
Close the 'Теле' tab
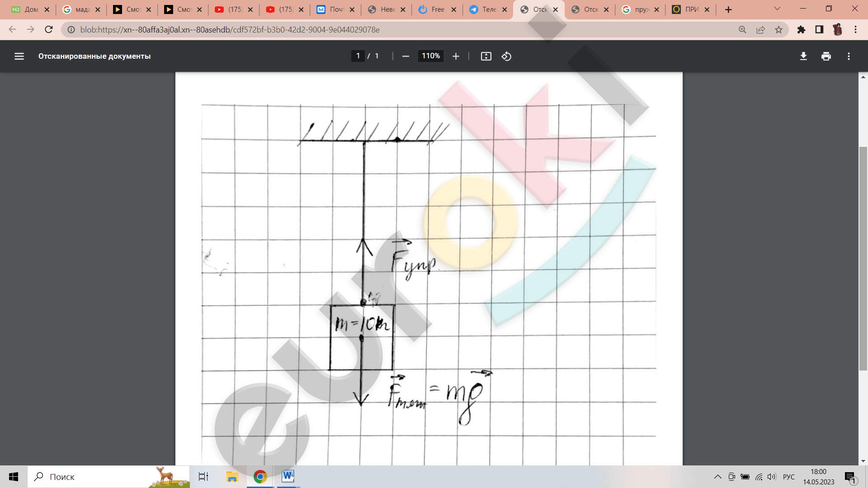tap(505, 9)
